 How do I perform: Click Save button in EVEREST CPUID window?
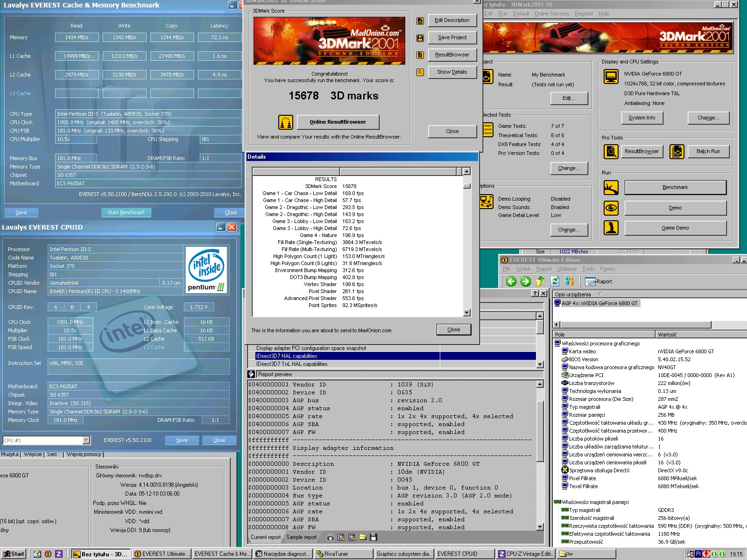tap(182, 440)
